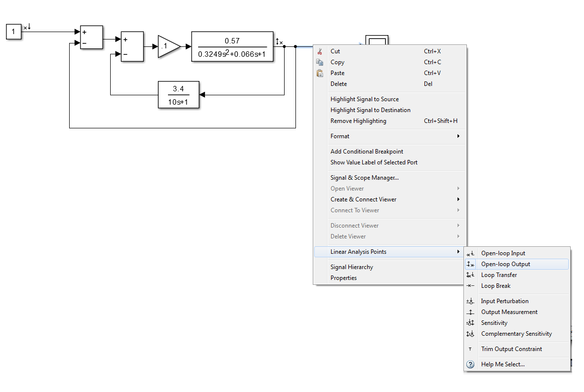Screen dimensions: 584x392
Task: Select the constant block labeled 1
Action: (14, 32)
